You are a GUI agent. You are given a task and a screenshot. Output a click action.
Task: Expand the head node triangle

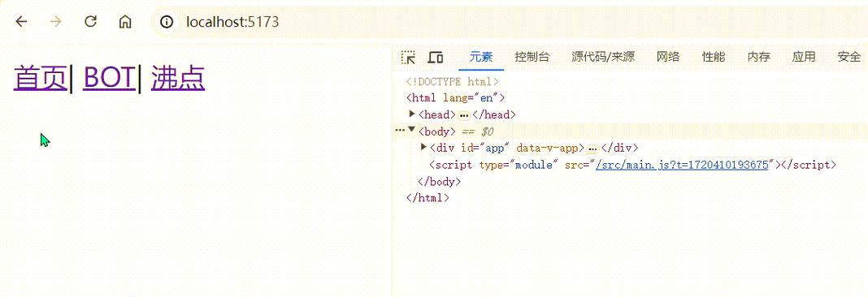[x=412, y=114]
